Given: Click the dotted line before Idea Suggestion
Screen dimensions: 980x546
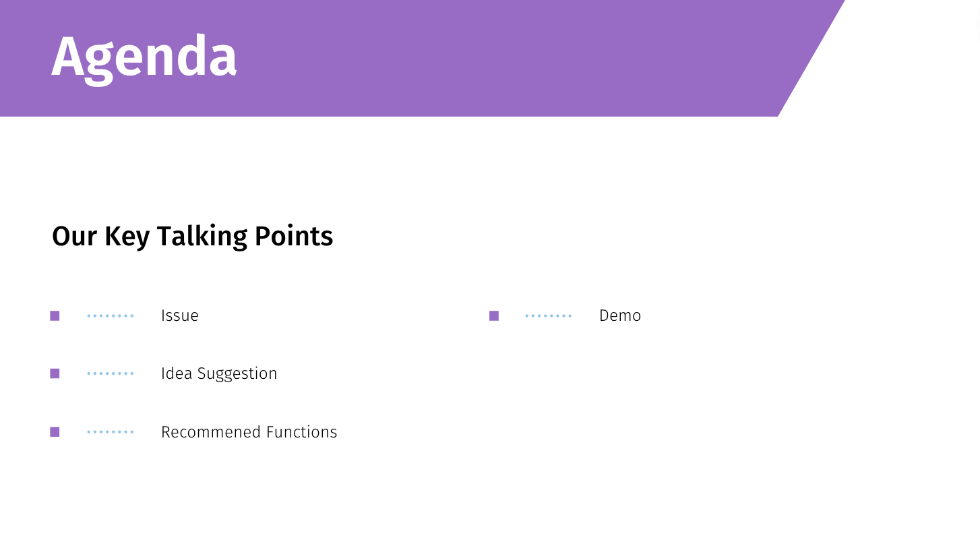Looking at the screenshot, I should [x=111, y=373].
